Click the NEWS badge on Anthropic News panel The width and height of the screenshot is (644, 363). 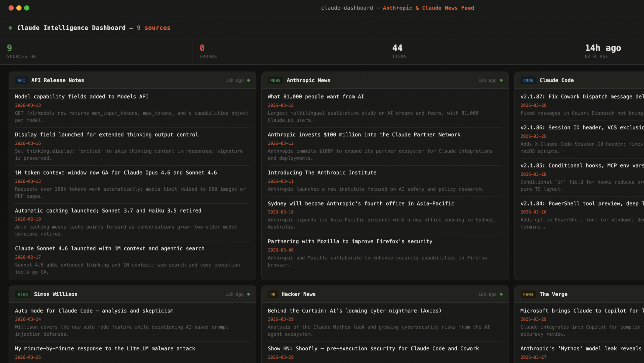[276, 80]
